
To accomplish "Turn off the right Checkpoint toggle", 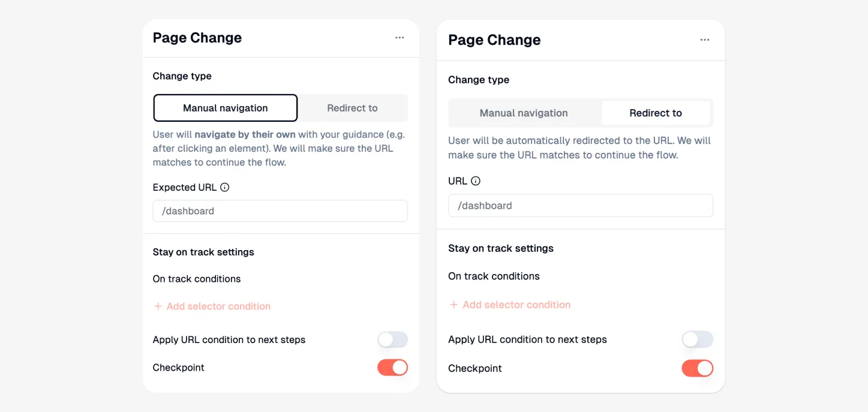I will [x=697, y=368].
